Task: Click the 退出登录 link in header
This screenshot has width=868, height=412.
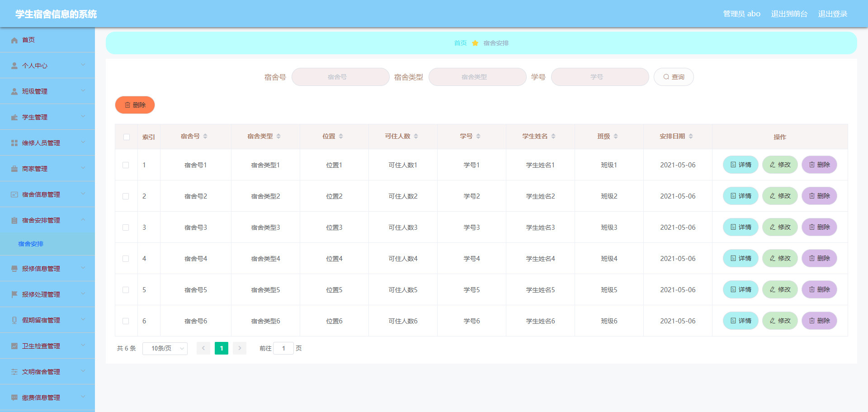Action: 833,14
